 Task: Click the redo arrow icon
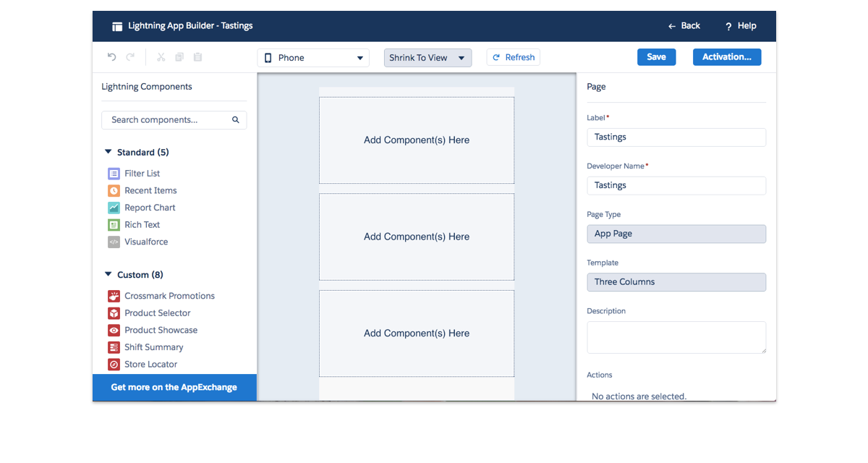coord(130,57)
